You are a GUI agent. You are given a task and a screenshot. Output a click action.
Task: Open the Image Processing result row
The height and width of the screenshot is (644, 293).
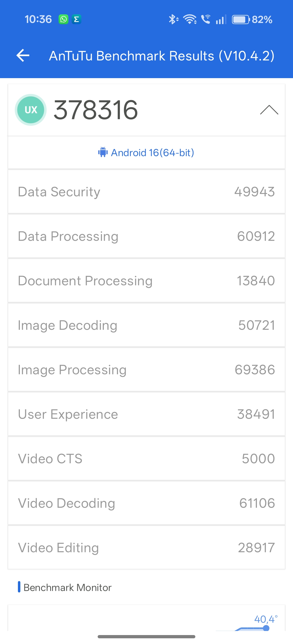tap(146, 370)
